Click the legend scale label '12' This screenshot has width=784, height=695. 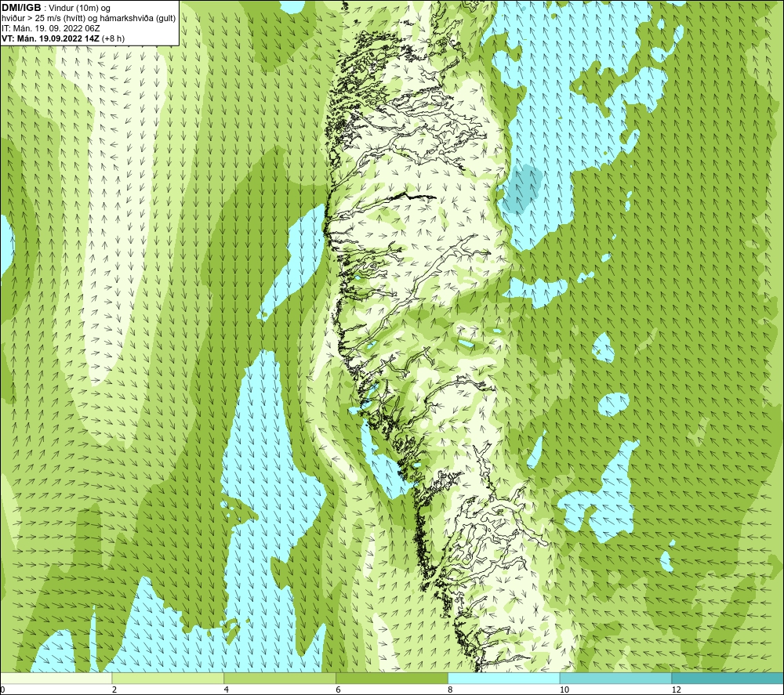pos(677,690)
